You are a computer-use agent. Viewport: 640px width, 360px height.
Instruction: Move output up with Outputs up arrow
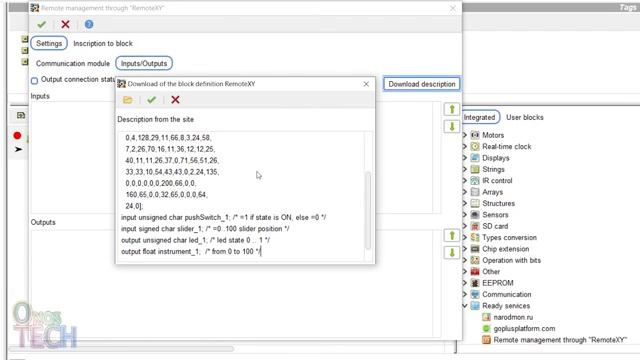[452, 236]
